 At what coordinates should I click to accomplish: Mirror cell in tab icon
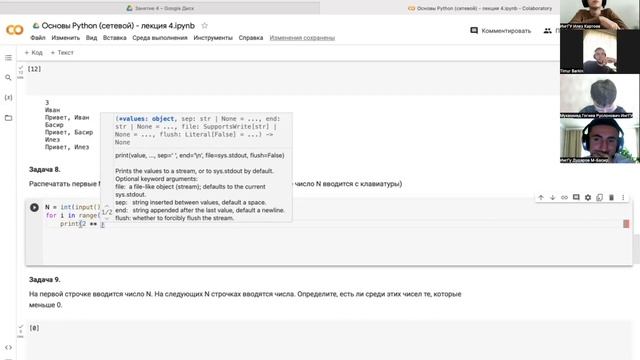(x=600, y=198)
